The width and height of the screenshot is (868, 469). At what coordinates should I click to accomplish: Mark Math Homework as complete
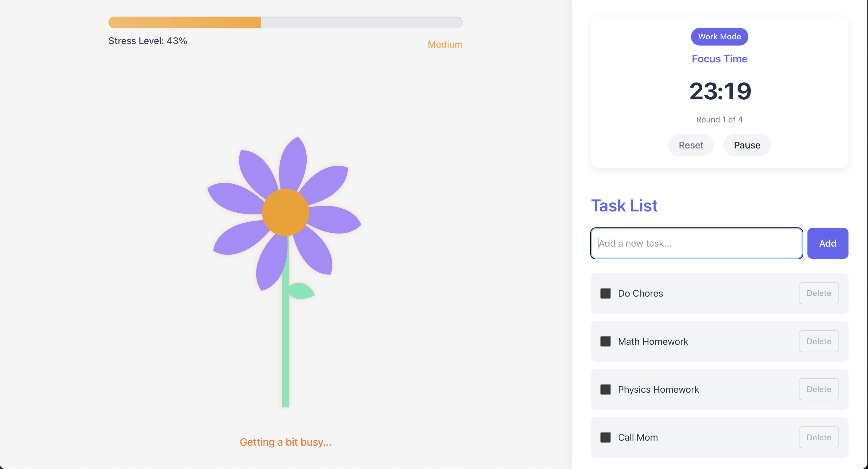(605, 341)
